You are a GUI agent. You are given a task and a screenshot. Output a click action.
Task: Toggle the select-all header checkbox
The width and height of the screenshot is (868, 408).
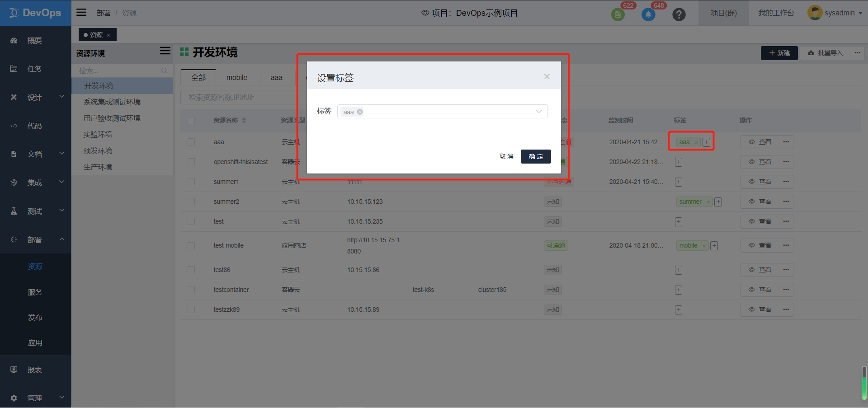pyautogui.click(x=191, y=121)
